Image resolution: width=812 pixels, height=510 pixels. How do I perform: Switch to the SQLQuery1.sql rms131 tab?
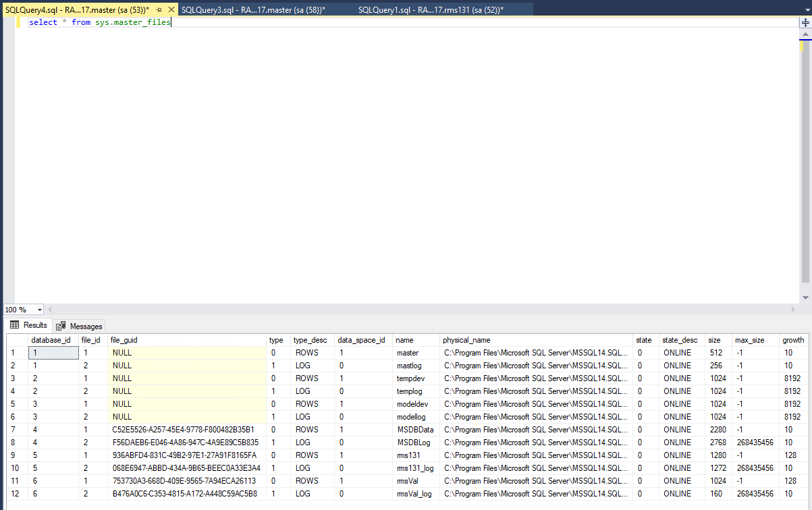pos(431,9)
